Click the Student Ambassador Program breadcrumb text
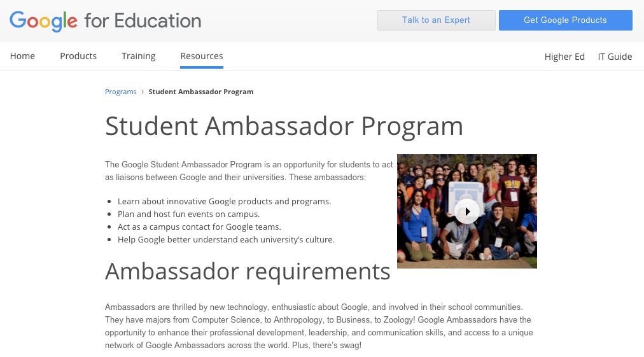Image resolution: width=644 pixels, height=357 pixels. pos(201,92)
